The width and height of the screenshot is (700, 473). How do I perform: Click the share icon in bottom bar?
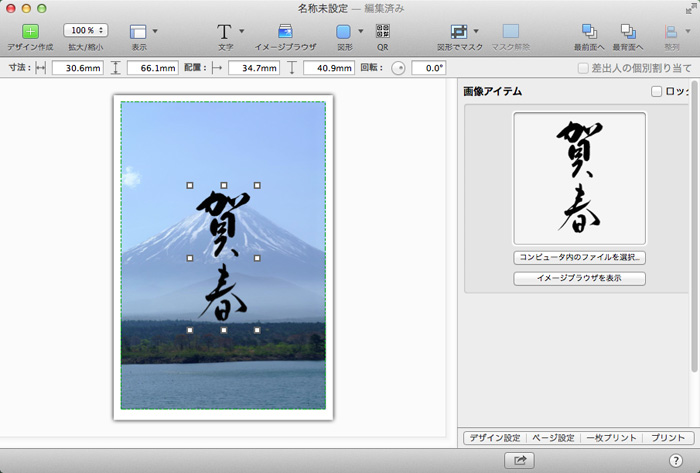[520, 459]
